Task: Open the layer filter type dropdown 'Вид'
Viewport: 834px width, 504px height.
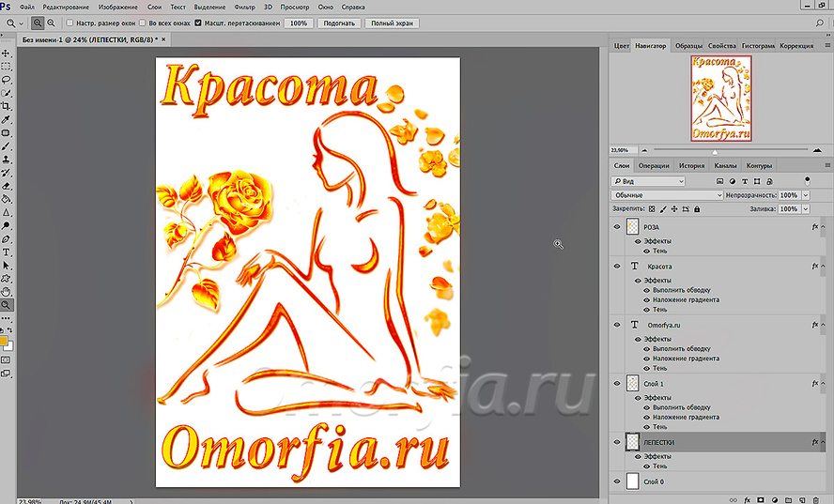Action: (x=648, y=181)
